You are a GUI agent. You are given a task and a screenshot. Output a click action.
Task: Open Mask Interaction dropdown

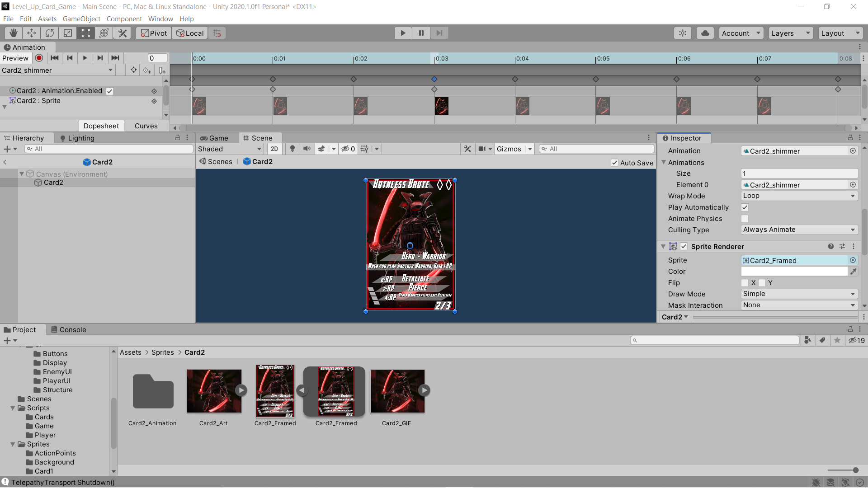799,305
